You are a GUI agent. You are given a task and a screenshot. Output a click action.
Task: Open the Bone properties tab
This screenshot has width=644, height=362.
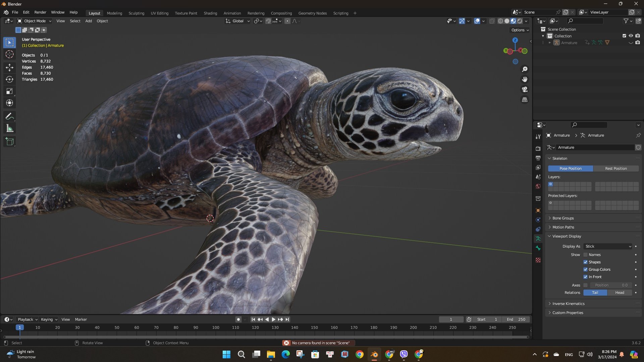tap(538, 248)
